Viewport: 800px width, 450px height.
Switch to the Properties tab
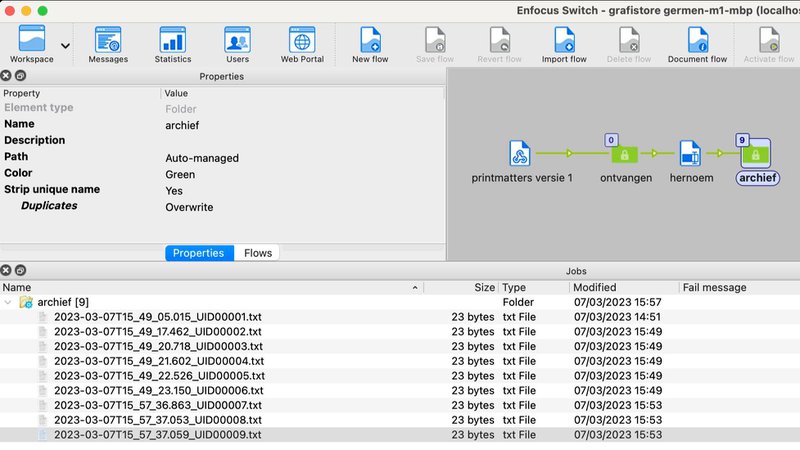198,253
